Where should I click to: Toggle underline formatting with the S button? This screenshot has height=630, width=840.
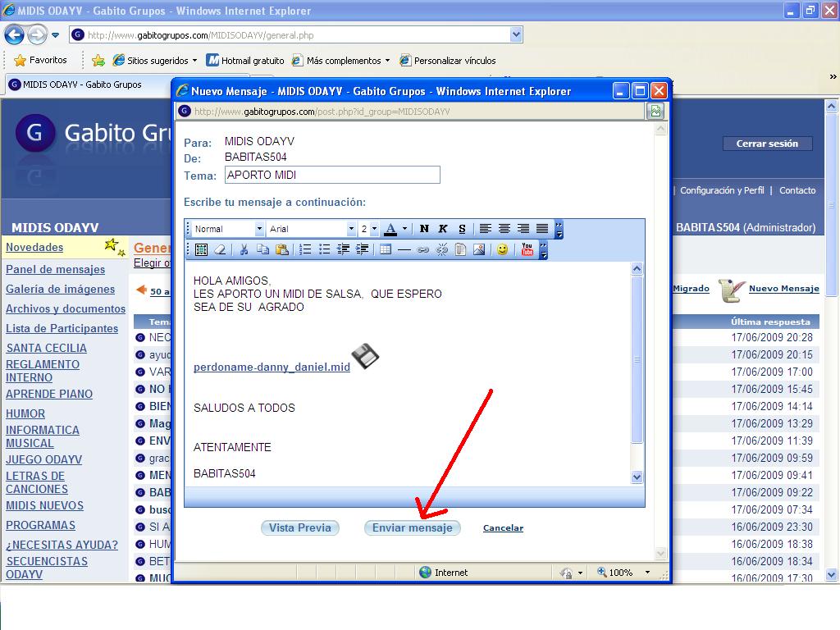[x=462, y=229]
